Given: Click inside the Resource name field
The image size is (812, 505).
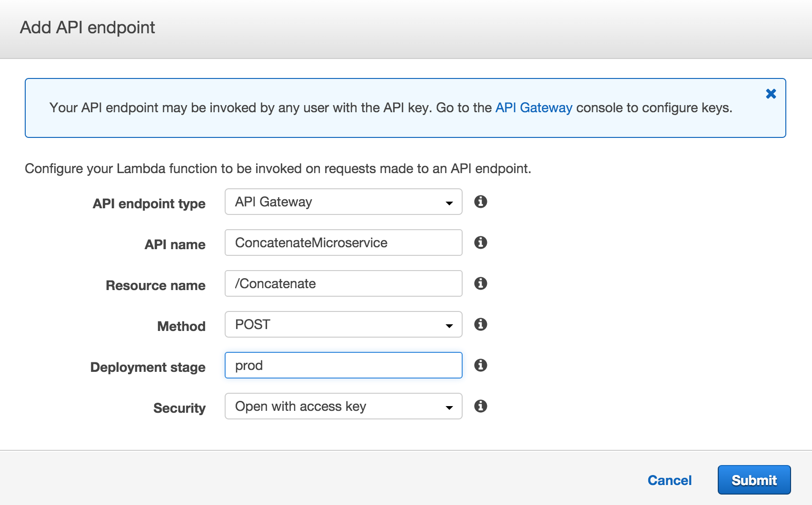Looking at the screenshot, I should pyautogui.click(x=343, y=283).
